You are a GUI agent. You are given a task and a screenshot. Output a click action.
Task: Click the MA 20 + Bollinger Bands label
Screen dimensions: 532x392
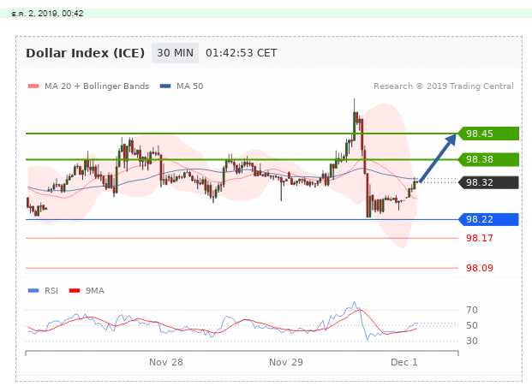click(x=97, y=86)
